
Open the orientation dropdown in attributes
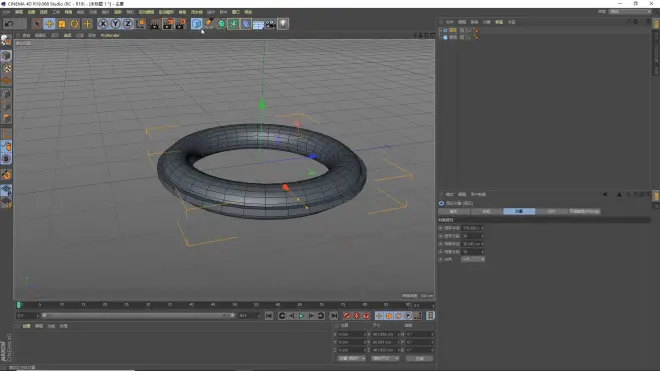pyautogui.click(x=473, y=259)
